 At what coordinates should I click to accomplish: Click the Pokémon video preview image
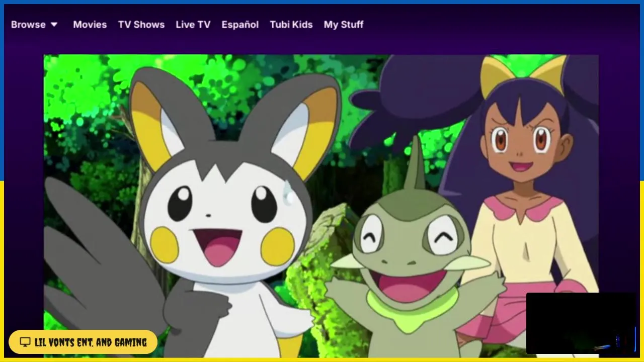coord(321,206)
